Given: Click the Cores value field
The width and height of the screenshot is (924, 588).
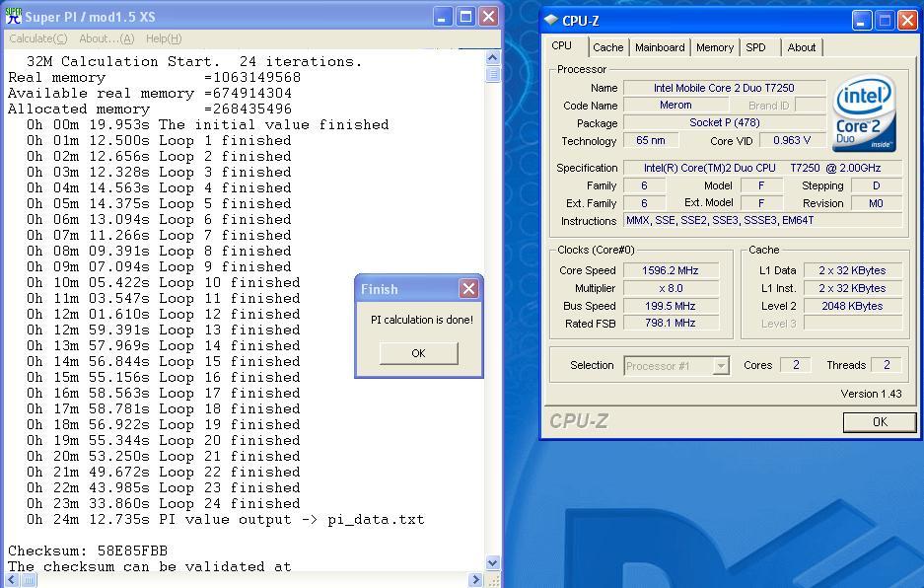Looking at the screenshot, I should (x=796, y=365).
